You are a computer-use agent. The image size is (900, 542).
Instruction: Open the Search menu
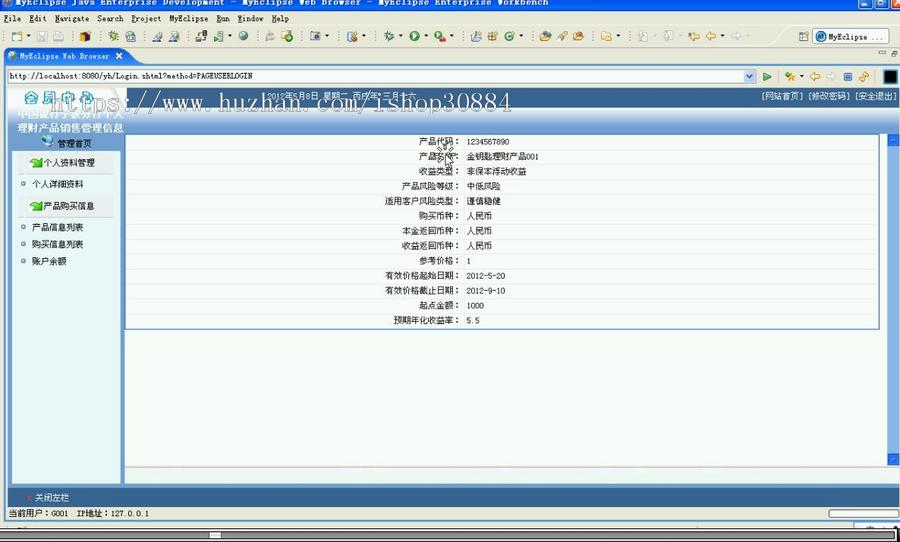(110, 18)
